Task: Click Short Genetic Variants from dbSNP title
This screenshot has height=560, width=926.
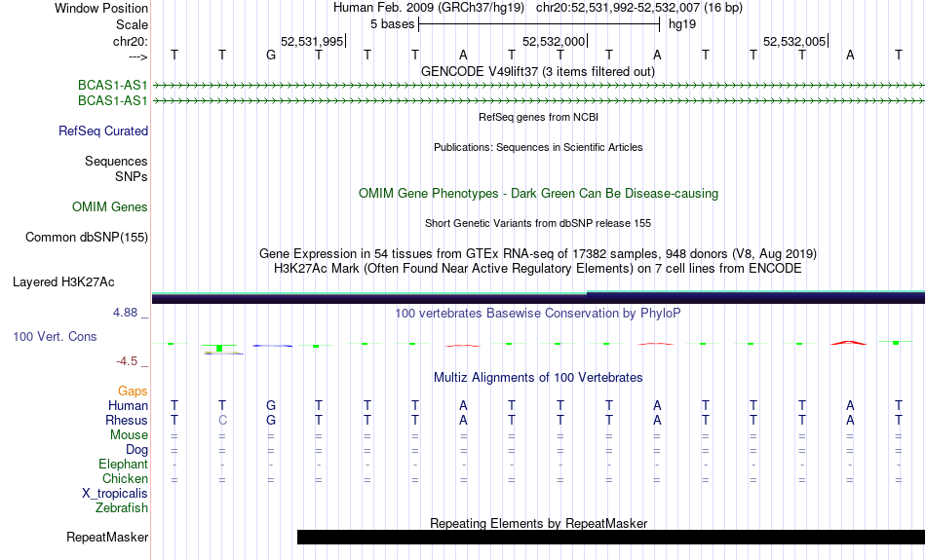Action: (538, 223)
